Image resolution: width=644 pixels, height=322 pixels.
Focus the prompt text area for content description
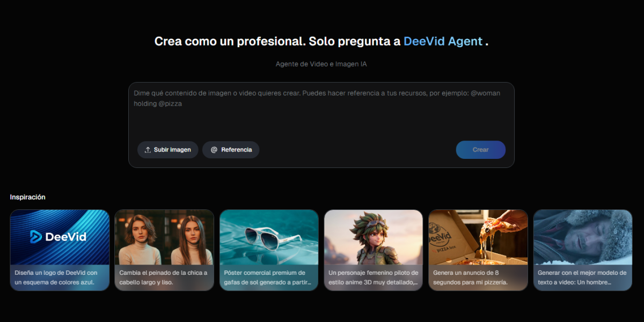click(x=321, y=113)
